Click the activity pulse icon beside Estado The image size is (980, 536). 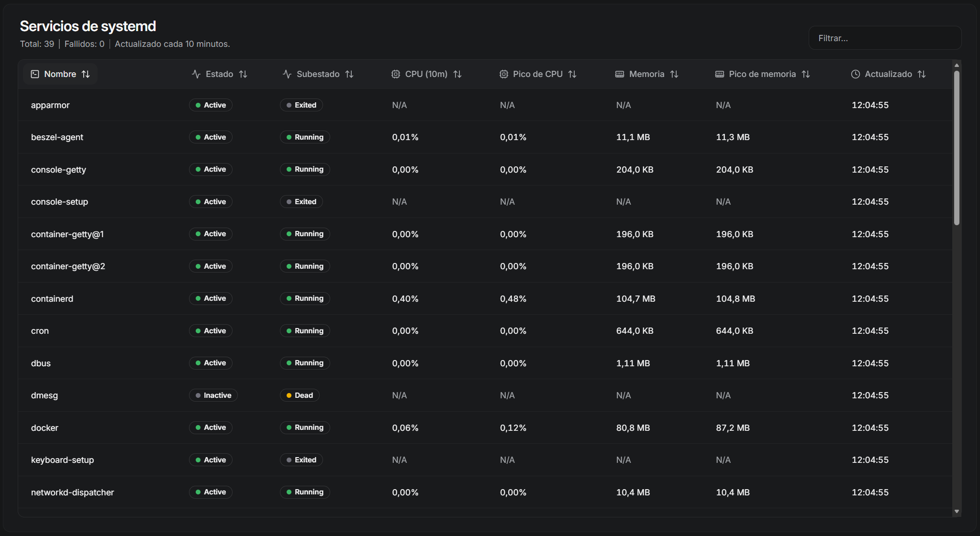(196, 74)
